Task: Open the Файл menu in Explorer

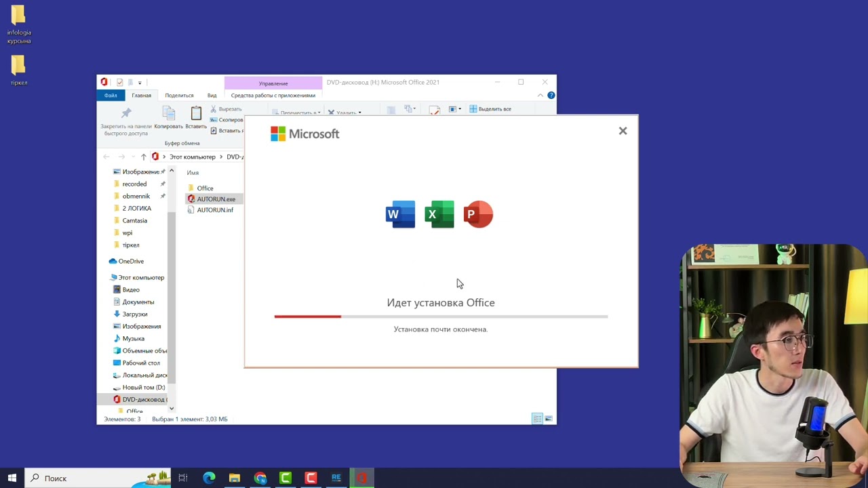Action: pos(111,96)
